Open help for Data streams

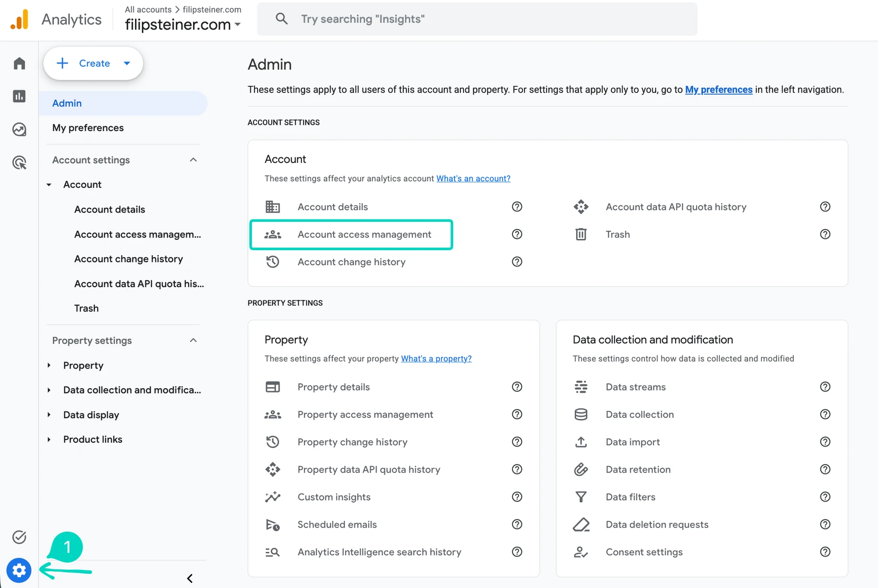click(x=825, y=387)
